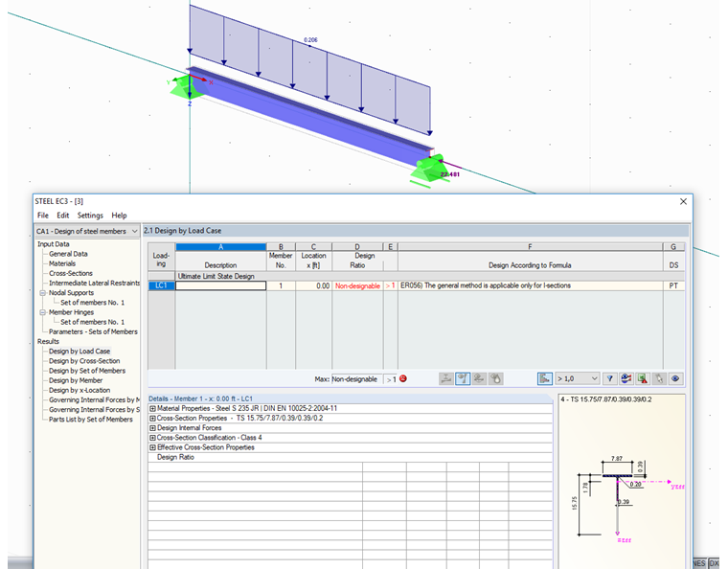
Task: Open Parts List by Set of Members
Action: click(91, 420)
